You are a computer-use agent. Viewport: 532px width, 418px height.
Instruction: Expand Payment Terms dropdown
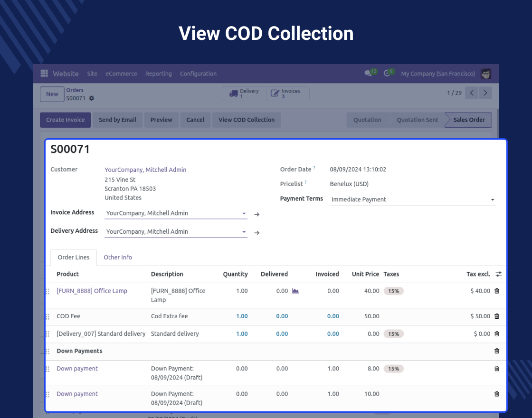pyautogui.click(x=493, y=199)
